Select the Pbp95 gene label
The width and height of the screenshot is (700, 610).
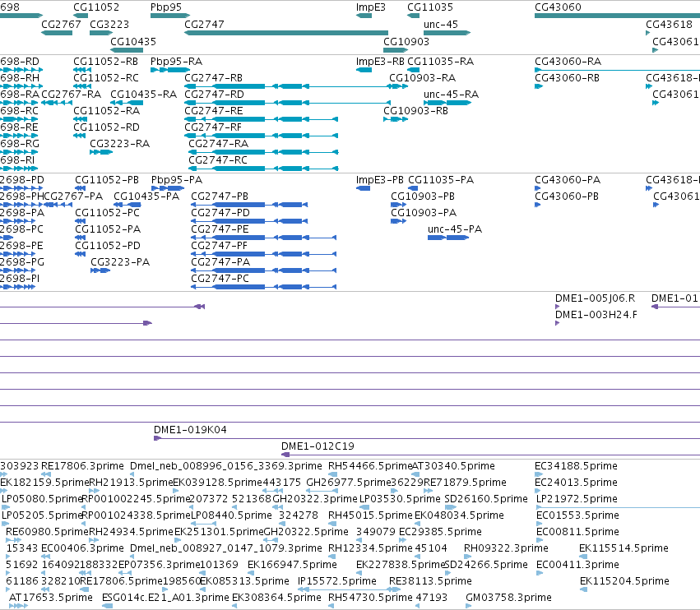[x=166, y=7]
